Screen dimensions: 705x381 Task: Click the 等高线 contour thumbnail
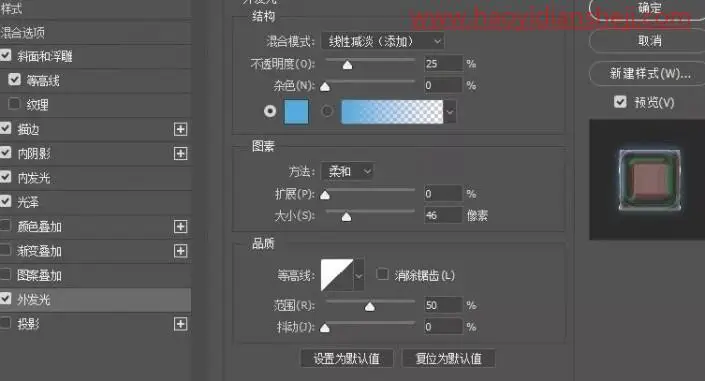click(337, 275)
